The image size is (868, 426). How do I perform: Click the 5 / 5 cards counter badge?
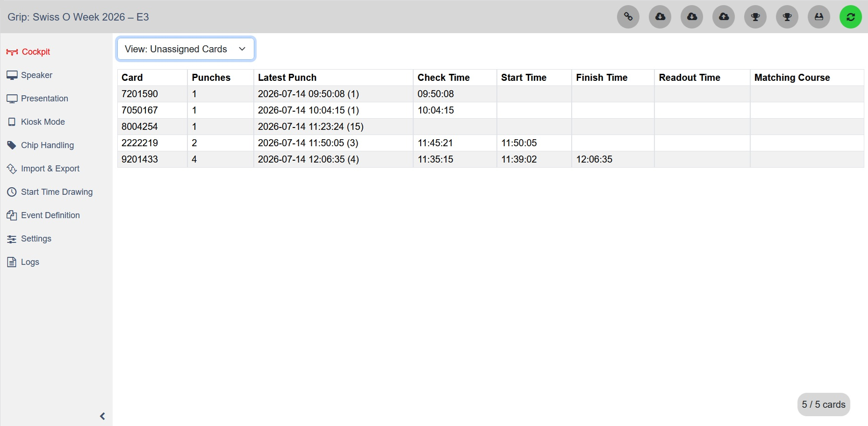click(824, 405)
